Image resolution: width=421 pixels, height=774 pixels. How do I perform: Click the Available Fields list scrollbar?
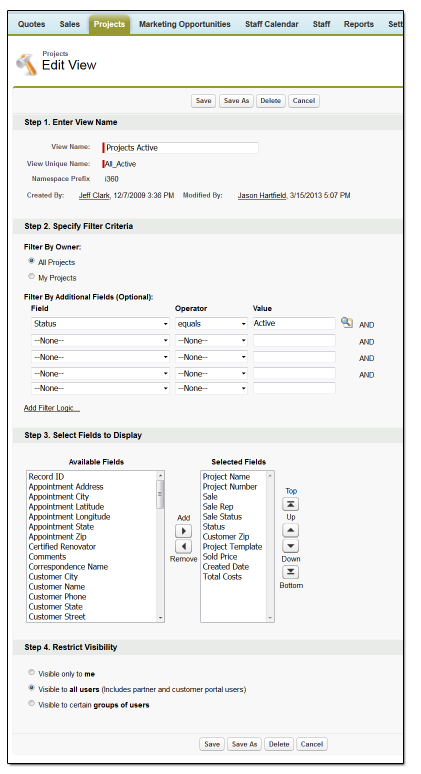(x=160, y=546)
